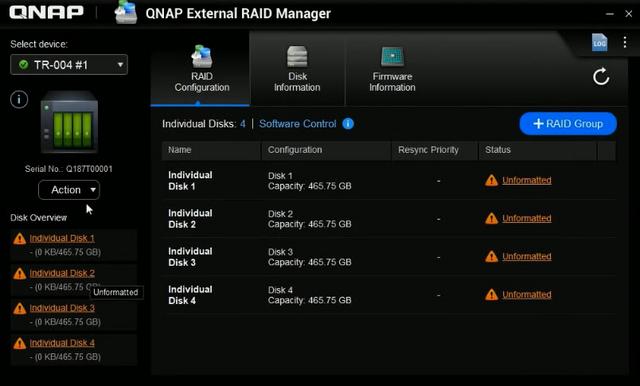Image resolution: width=640 pixels, height=386 pixels.
Task: Click the Name column header
Action: pos(211,150)
